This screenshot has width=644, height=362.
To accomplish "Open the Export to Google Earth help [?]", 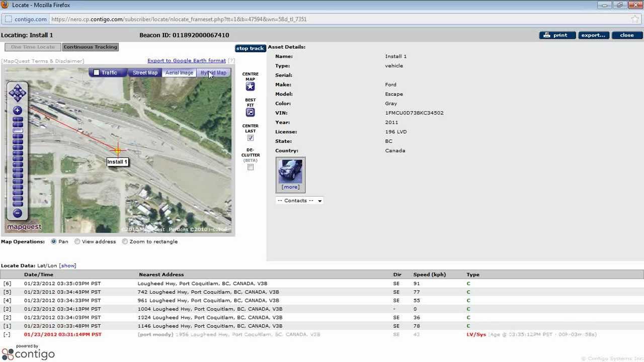I will [231, 61].
